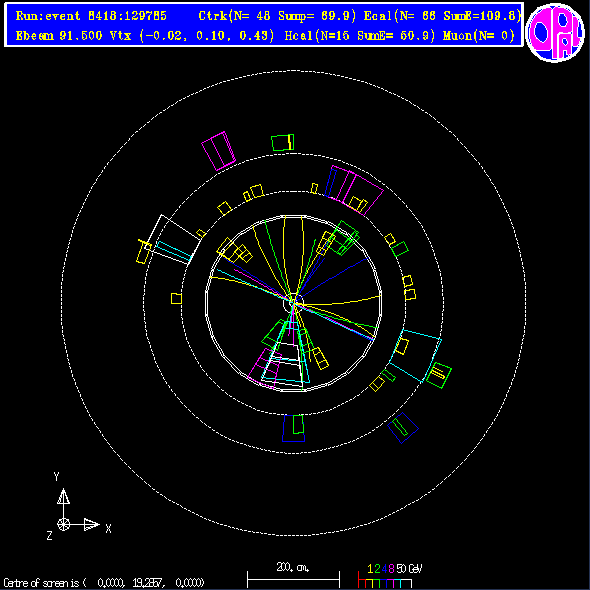Click the green 2 GeV legend label

click(x=377, y=569)
